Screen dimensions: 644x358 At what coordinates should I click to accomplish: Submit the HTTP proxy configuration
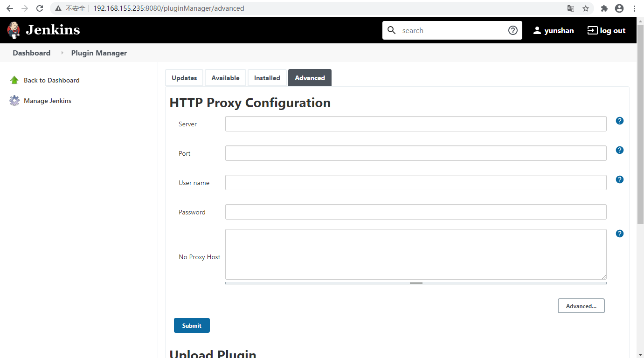(x=192, y=325)
